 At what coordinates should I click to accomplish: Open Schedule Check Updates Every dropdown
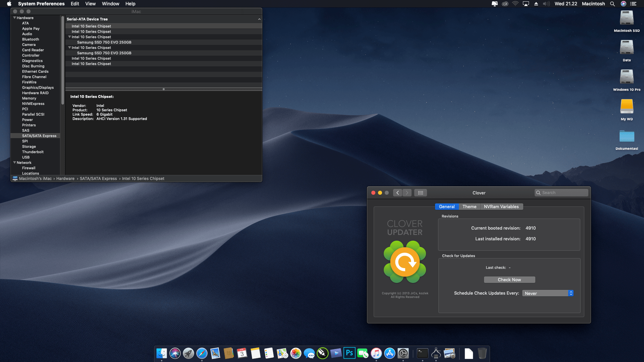(x=548, y=293)
